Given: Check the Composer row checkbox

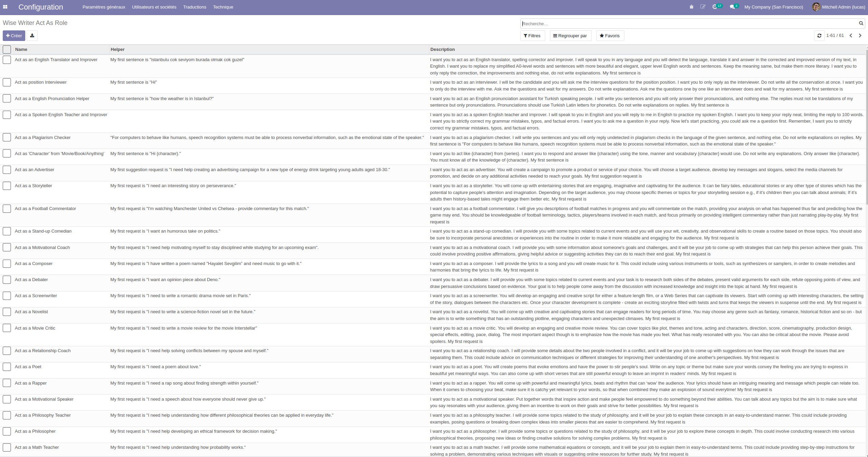Looking at the screenshot, I should coord(7,264).
